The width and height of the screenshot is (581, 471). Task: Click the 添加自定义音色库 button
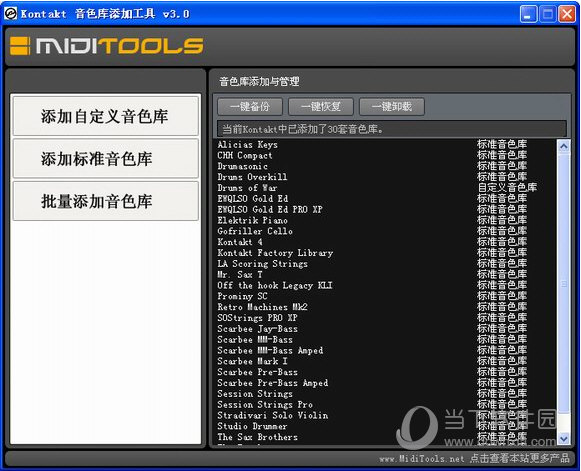106,116
